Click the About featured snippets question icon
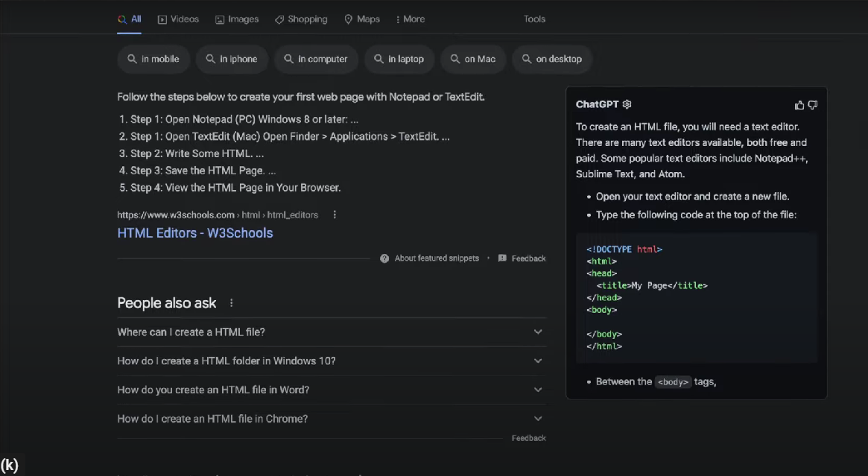 [384, 258]
